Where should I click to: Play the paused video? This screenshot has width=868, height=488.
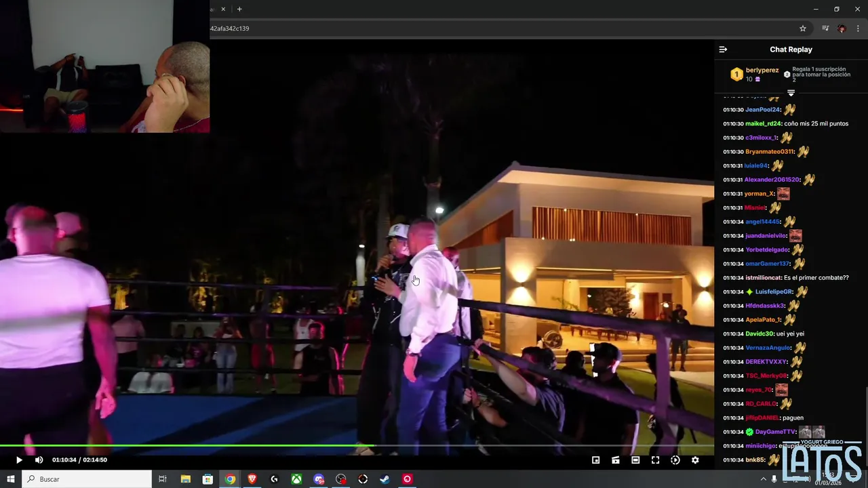click(x=19, y=460)
